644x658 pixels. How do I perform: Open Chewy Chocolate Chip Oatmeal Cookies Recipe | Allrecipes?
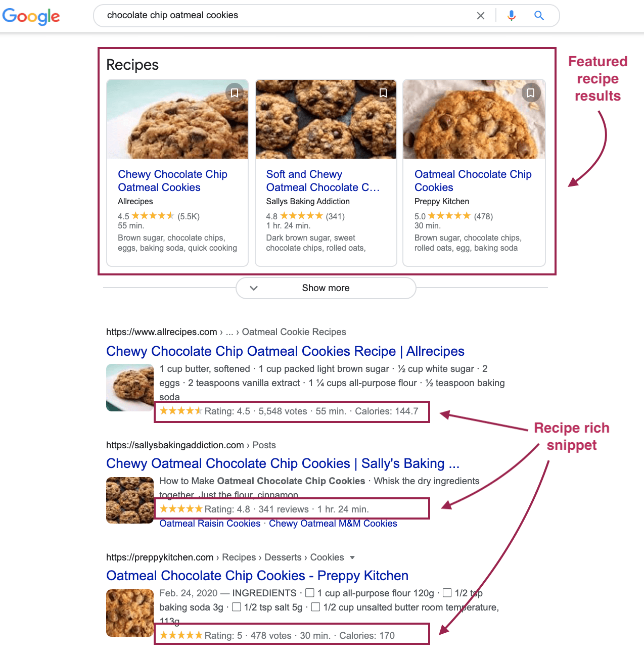pos(285,351)
